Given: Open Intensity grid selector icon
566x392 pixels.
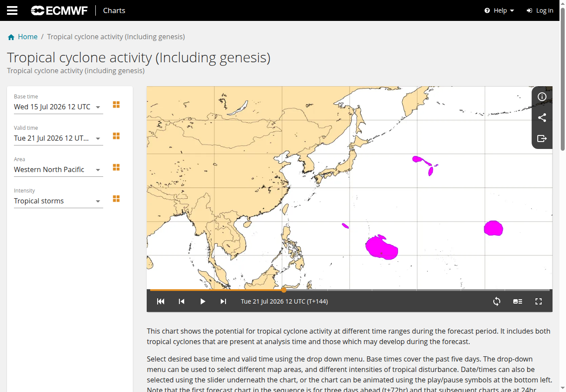Looking at the screenshot, I should (x=116, y=199).
